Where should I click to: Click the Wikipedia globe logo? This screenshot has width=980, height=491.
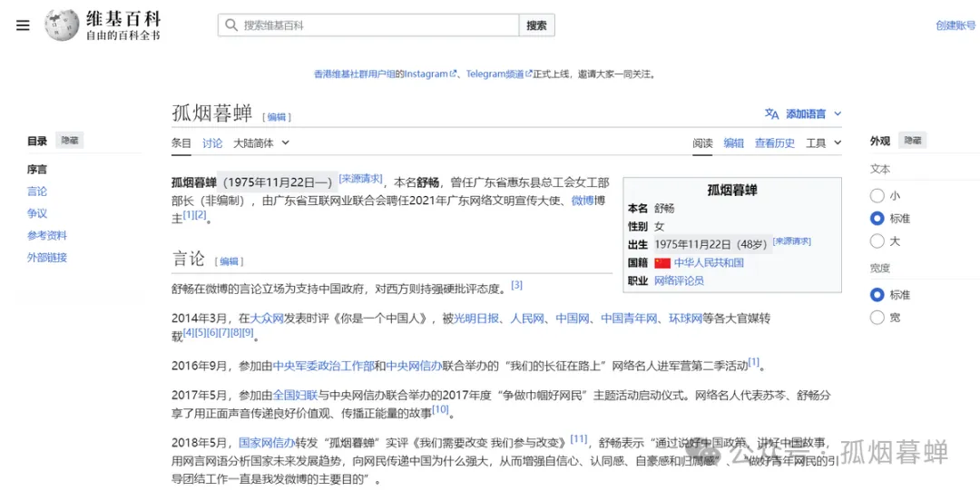pyautogui.click(x=62, y=25)
